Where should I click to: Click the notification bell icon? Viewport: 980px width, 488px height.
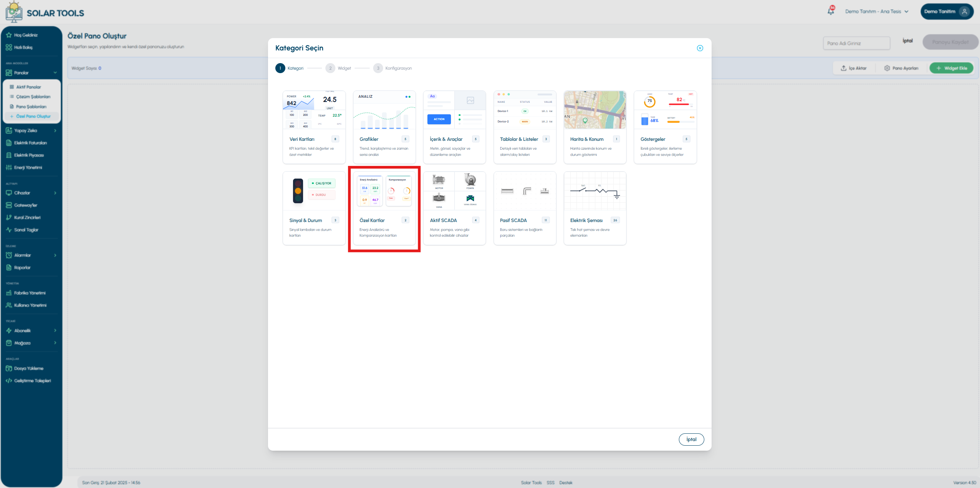coord(831,11)
